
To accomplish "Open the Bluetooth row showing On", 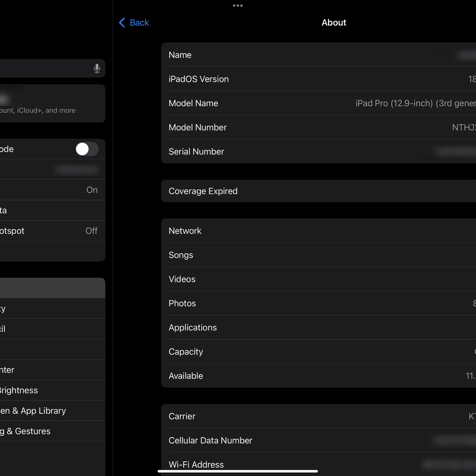I will point(52,190).
